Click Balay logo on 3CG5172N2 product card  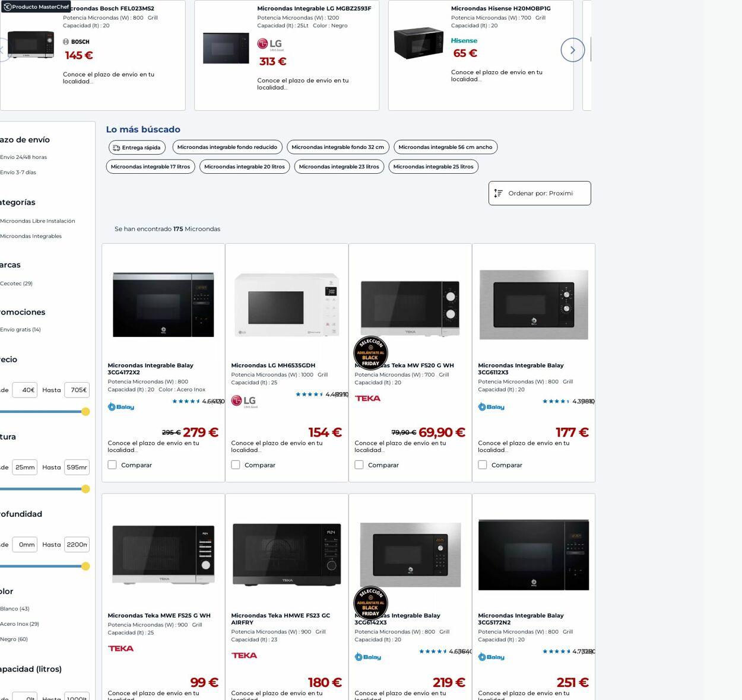point(492,657)
